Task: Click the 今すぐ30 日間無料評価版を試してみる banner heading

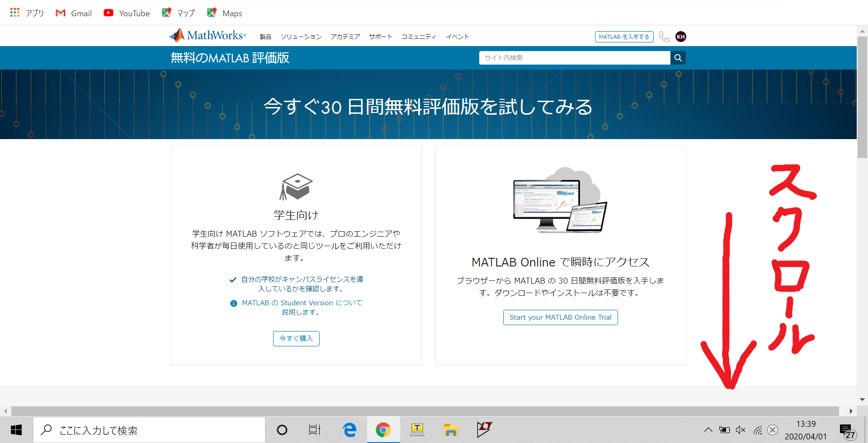Action: (x=428, y=107)
